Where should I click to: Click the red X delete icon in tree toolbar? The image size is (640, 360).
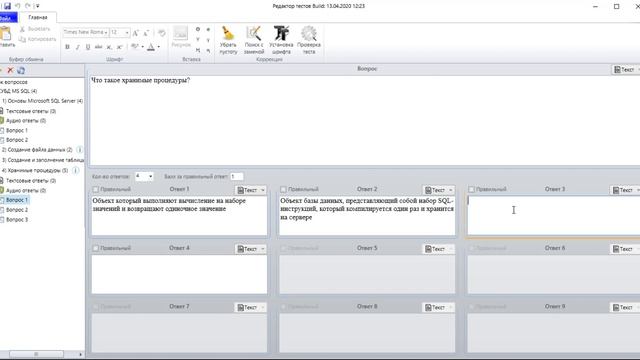(11, 70)
